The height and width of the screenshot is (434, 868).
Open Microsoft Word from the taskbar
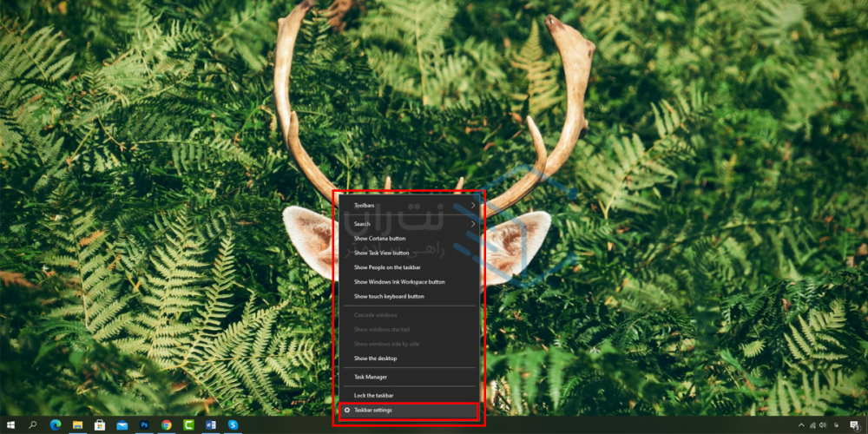[211, 425]
